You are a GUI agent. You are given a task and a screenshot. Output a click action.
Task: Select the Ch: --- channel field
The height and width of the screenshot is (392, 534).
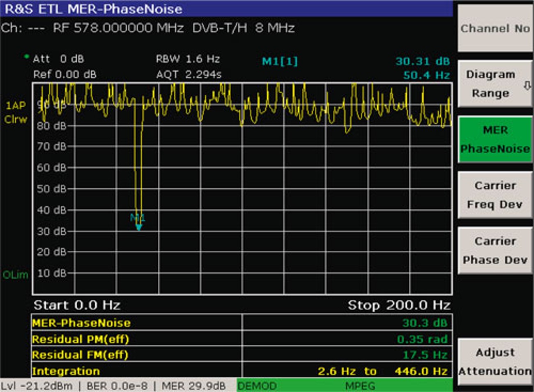(x=23, y=28)
